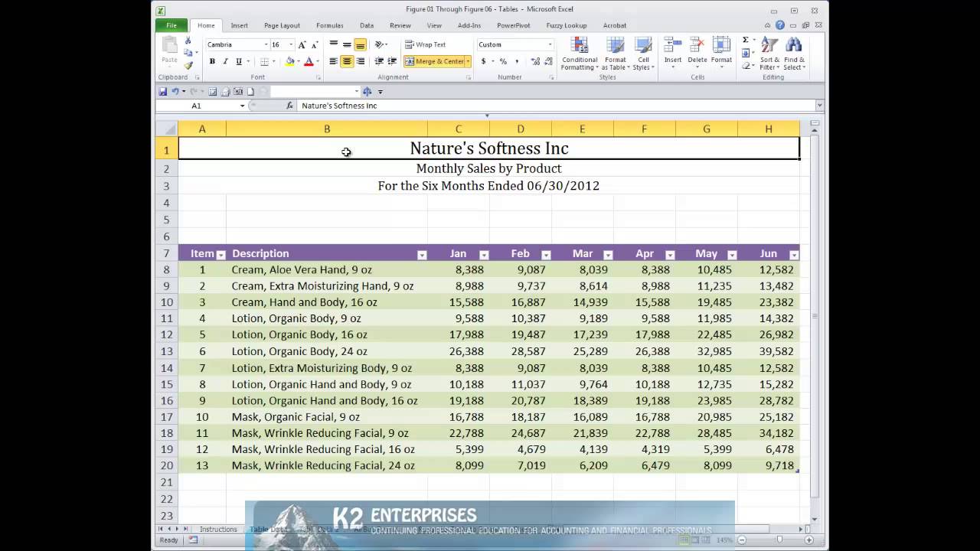Viewport: 980px width, 551px height.
Task: Click the Increase Indent icon
Action: tap(392, 61)
